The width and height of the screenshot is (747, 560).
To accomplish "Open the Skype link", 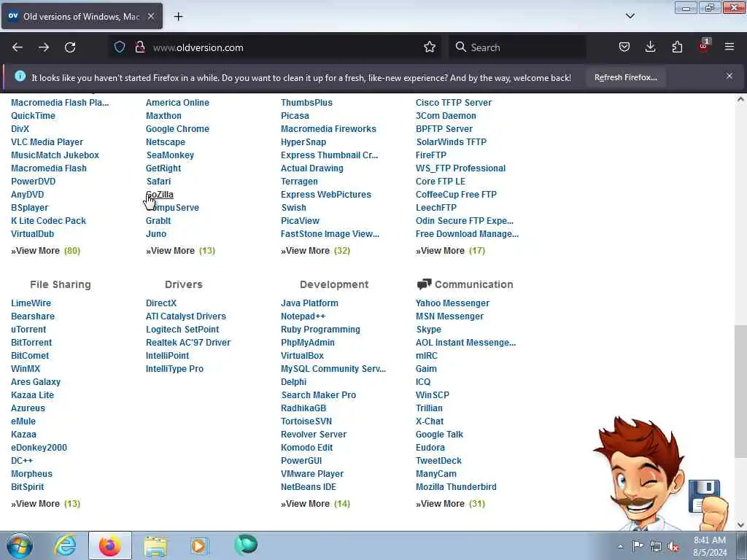I will point(428,330).
